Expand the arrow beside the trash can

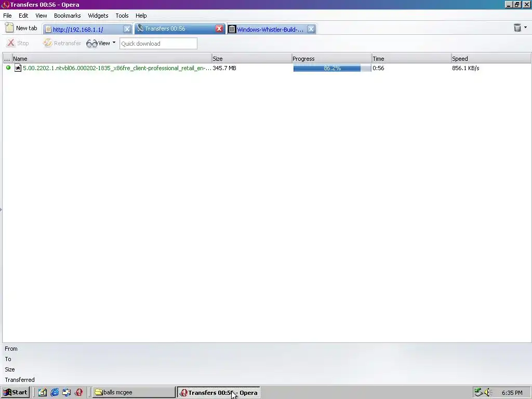point(526,28)
